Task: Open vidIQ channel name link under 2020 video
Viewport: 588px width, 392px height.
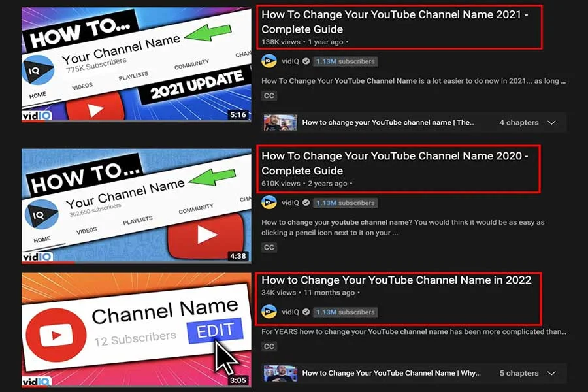Action: click(x=290, y=203)
